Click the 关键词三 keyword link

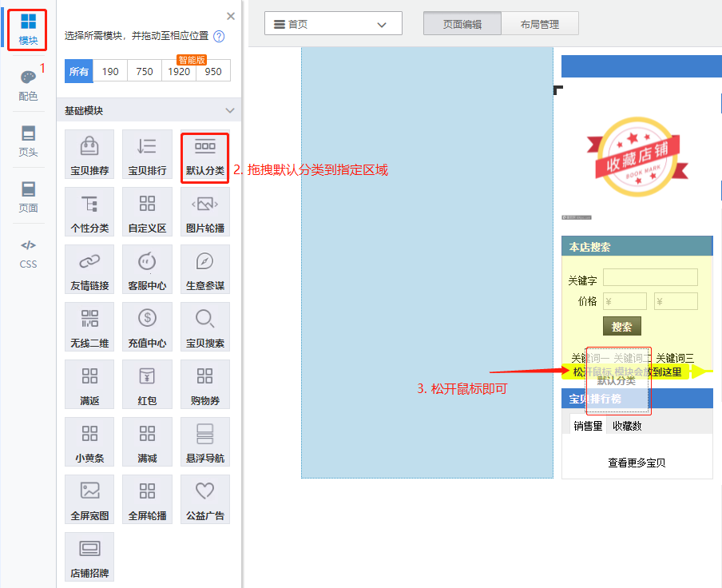point(675,358)
